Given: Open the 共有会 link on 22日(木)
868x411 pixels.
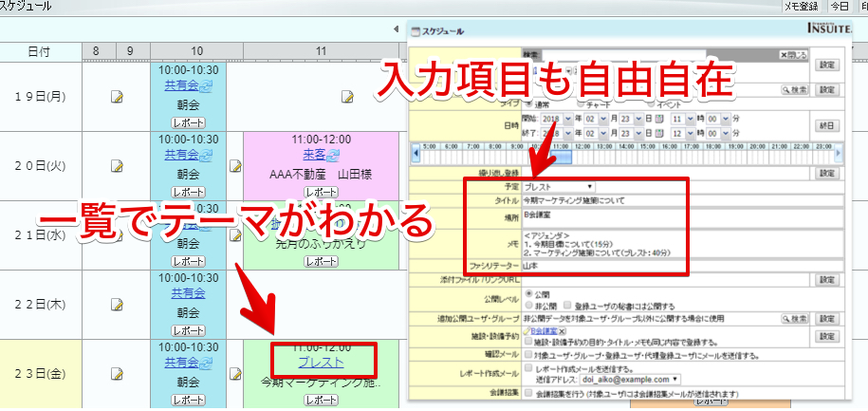Looking at the screenshot, I should tap(188, 293).
